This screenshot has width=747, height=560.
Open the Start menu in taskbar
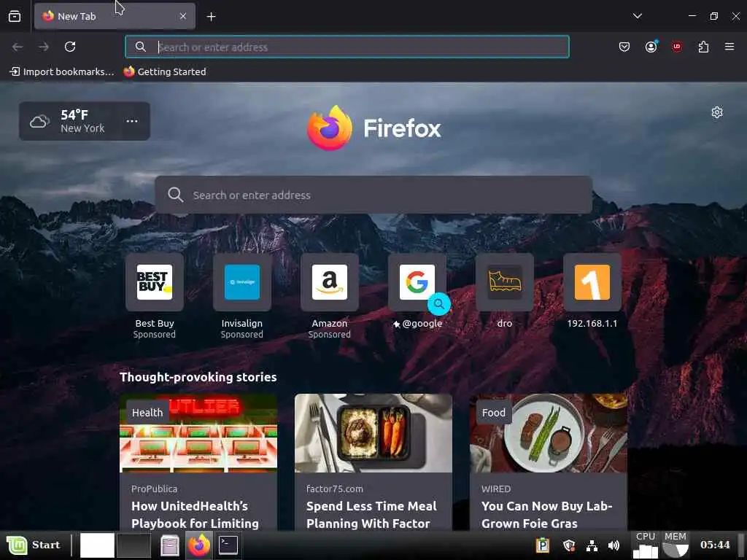pyautogui.click(x=34, y=545)
